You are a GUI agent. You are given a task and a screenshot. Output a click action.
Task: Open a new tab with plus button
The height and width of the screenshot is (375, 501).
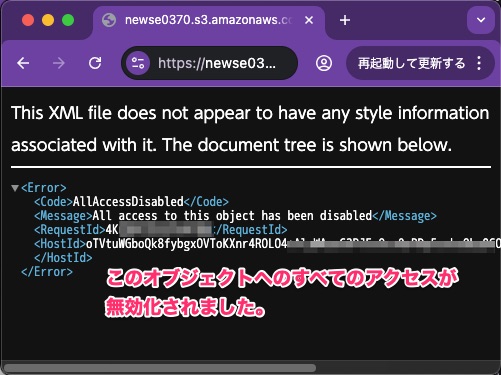click(x=345, y=20)
